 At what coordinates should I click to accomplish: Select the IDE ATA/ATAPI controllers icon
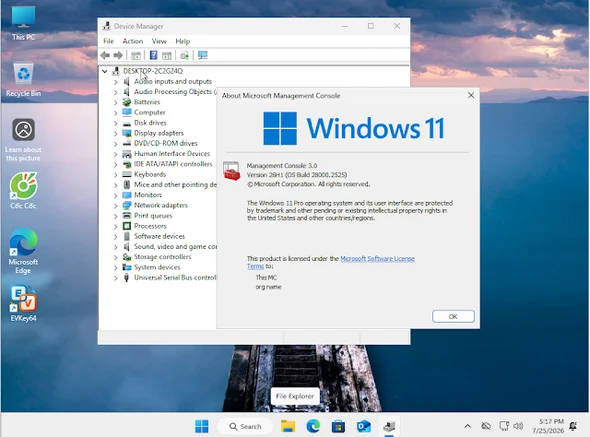(x=127, y=164)
